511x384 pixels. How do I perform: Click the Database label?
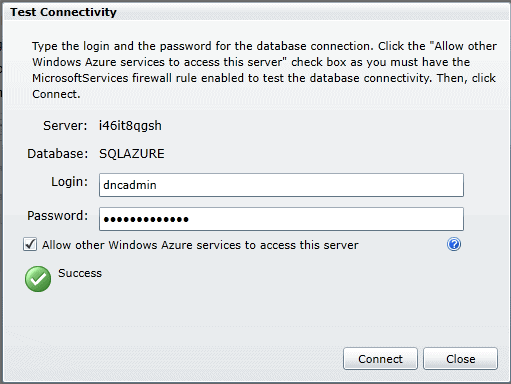click(x=58, y=154)
